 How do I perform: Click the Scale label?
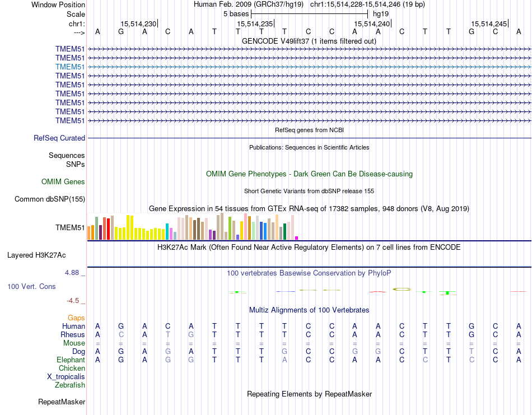[x=76, y=14]
